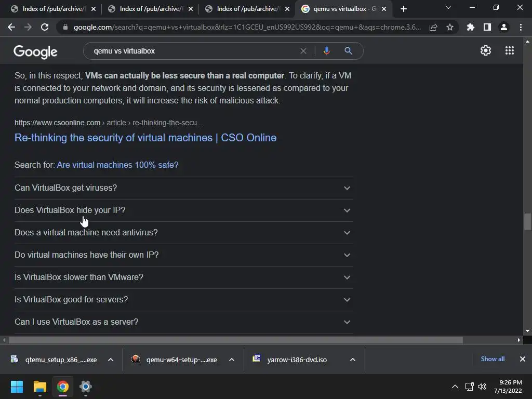Select the qemu vs virtualbox tab
The height and width of the screenshot is (399, 532).
[344, 9]
